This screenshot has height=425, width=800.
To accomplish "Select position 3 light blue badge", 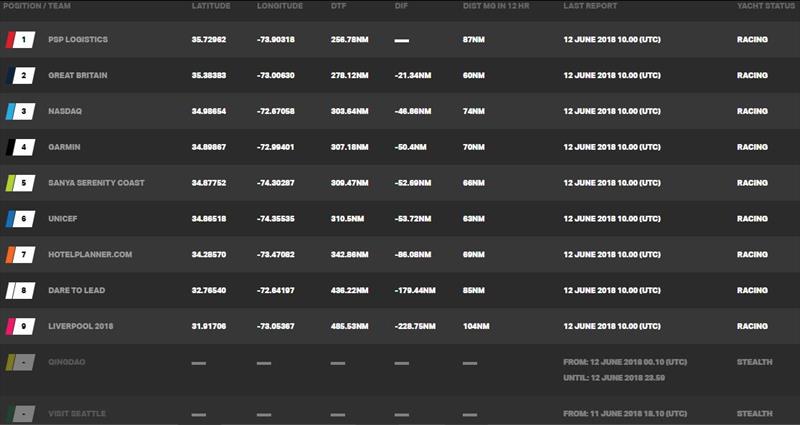I will [x=20, y=111].
